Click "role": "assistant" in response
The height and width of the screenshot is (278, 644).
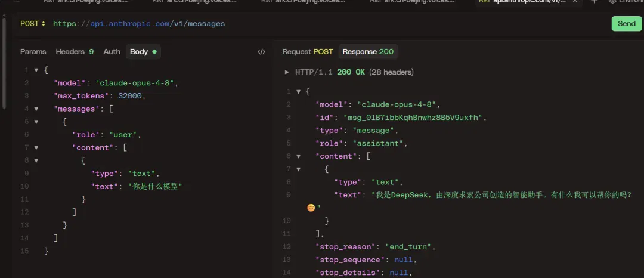[x=361, y=143]
